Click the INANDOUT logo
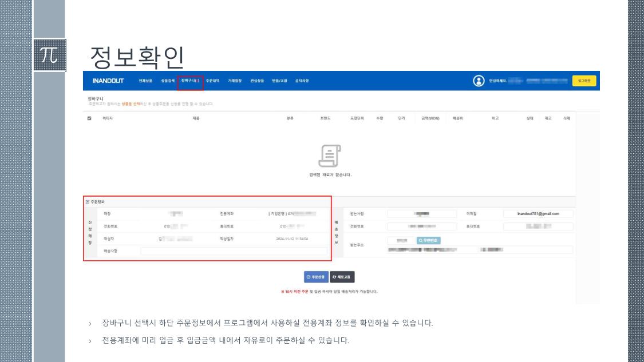The width and height of the screenshot is (644, 362). [108, 81]
